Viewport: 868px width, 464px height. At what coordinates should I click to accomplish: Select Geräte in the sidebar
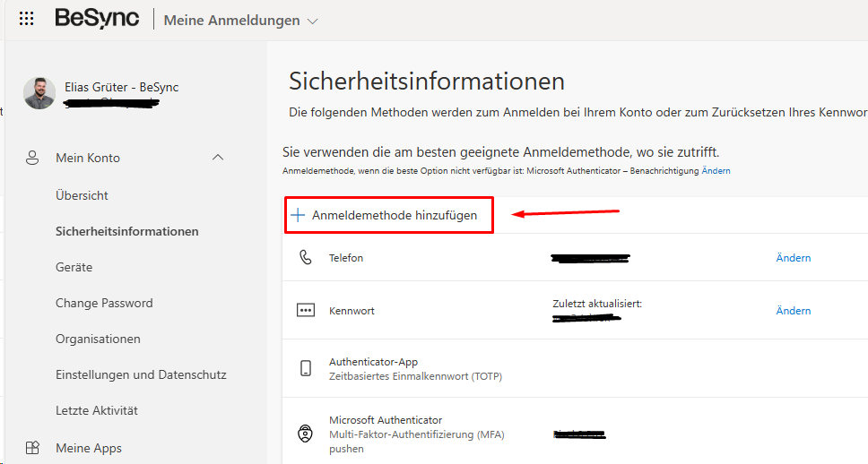click(74, 267)
